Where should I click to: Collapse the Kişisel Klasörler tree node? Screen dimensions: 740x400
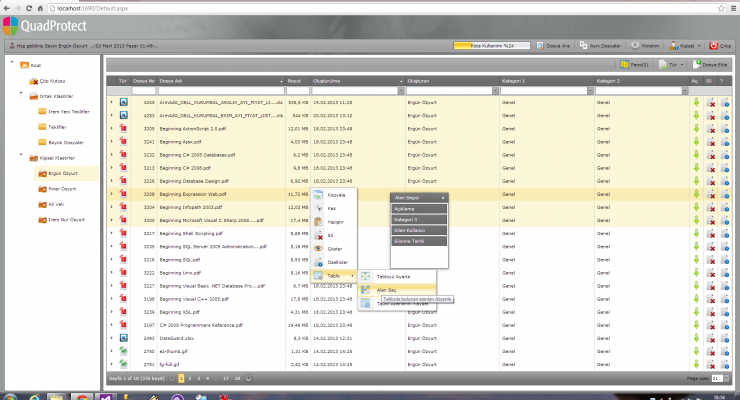[21, 154]
